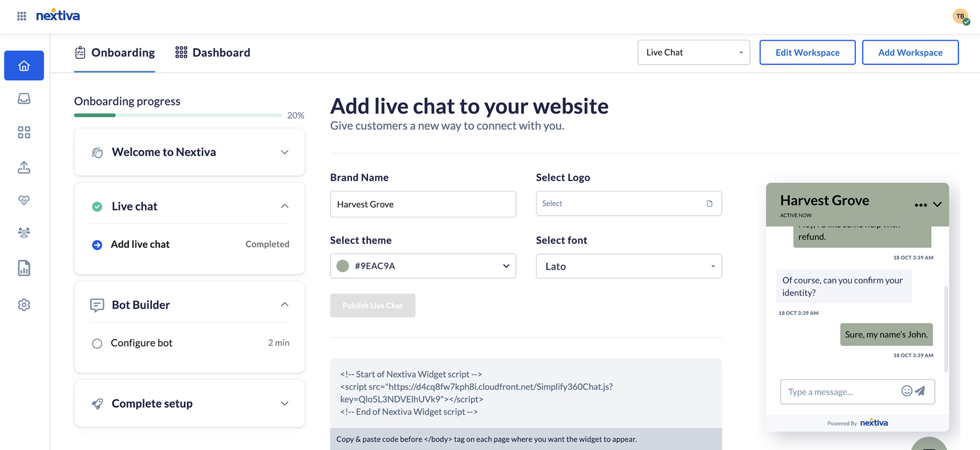Open the team members sidebar icon

[24, 232]
